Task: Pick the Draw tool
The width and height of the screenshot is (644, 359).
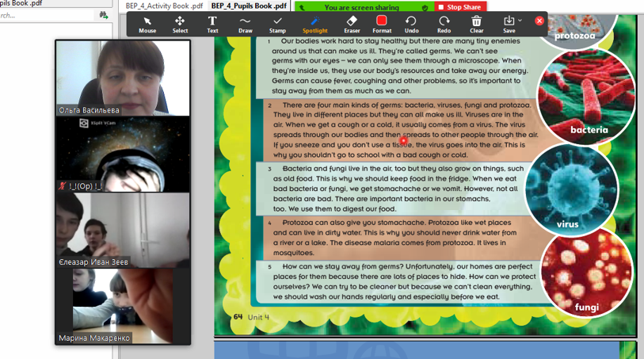Action: (246, 24)
